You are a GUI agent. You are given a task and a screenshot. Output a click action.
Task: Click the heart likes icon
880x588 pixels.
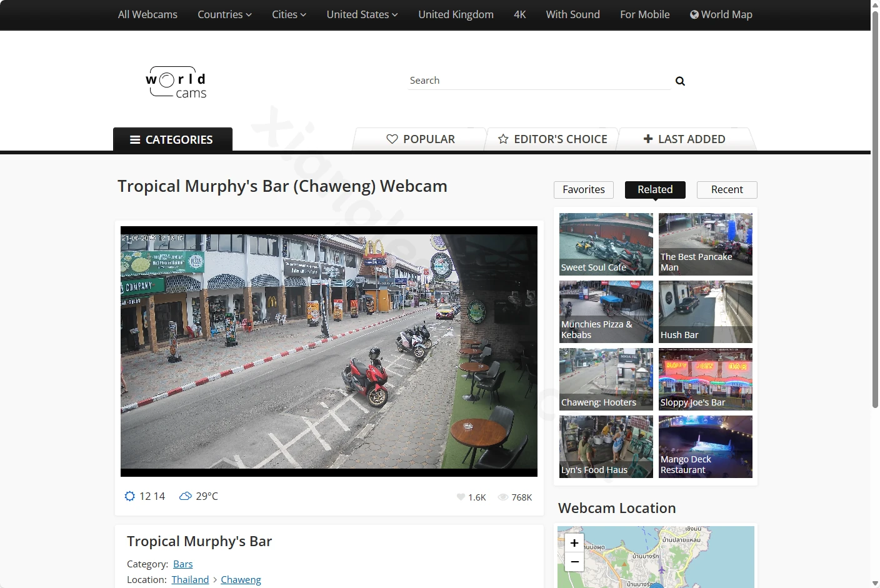tap(461, 497)
